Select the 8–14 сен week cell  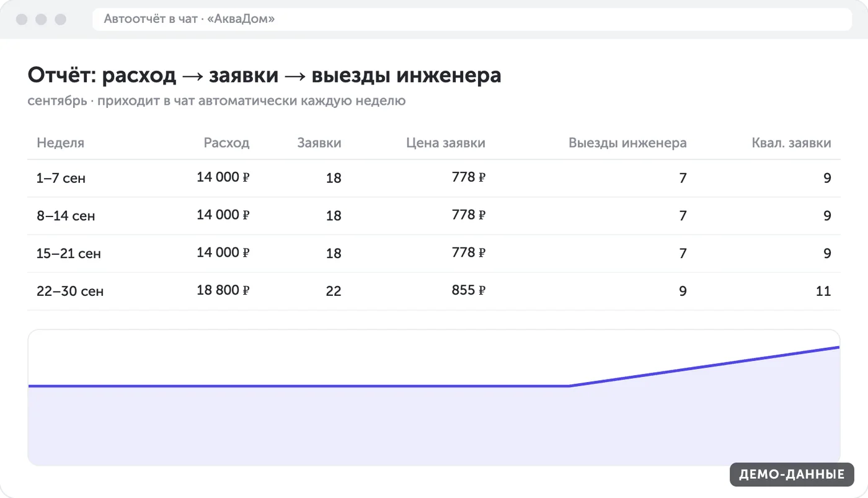pyautogui.click(x=66, y=216)
